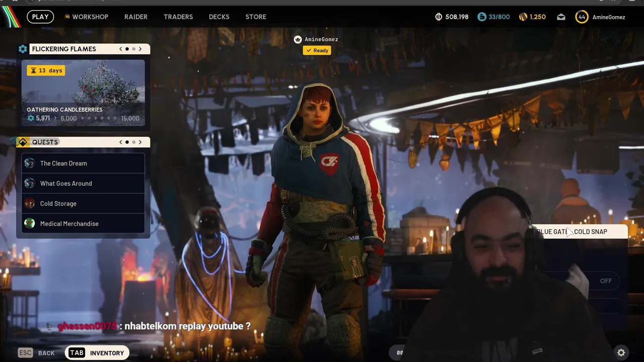Click the trader portrait beside The Clean Dream
The image size is (644, 362).
click(30, 163)
